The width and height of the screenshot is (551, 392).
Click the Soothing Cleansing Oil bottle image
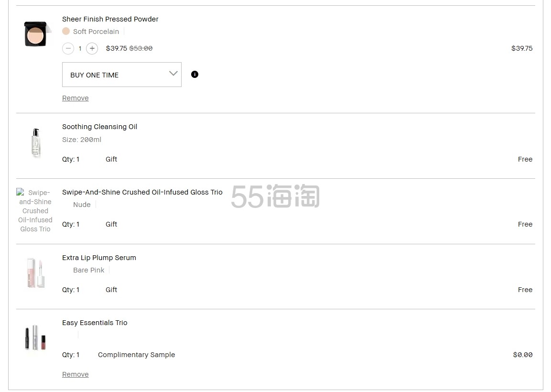pos(36,142)
